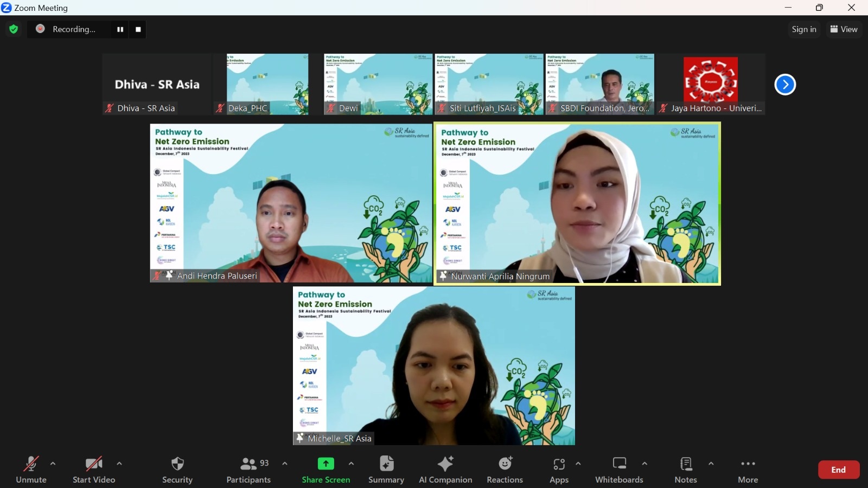Open the Security options

click(177, 470)
